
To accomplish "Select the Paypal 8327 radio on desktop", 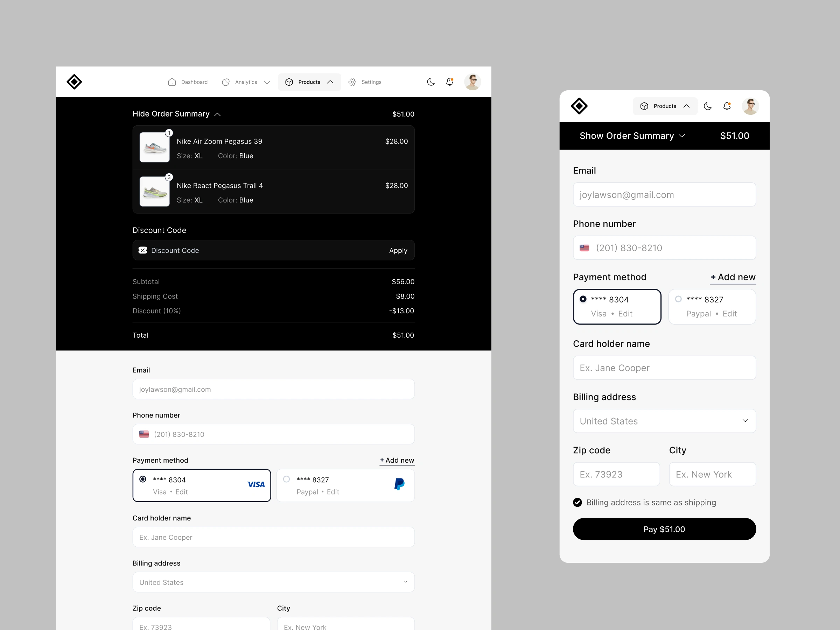I will point(287,479).
